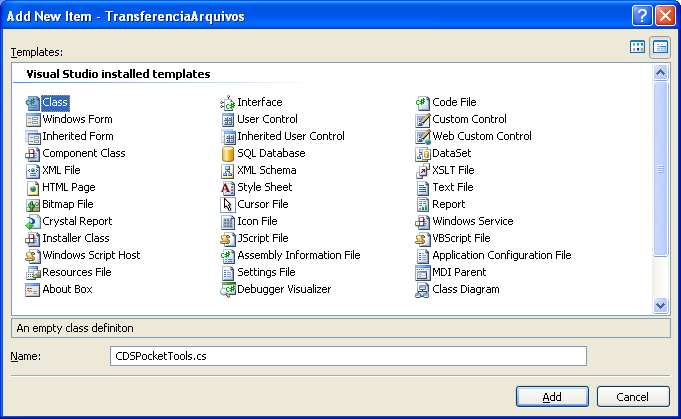Select the Installer Class icon

[33, 239]
